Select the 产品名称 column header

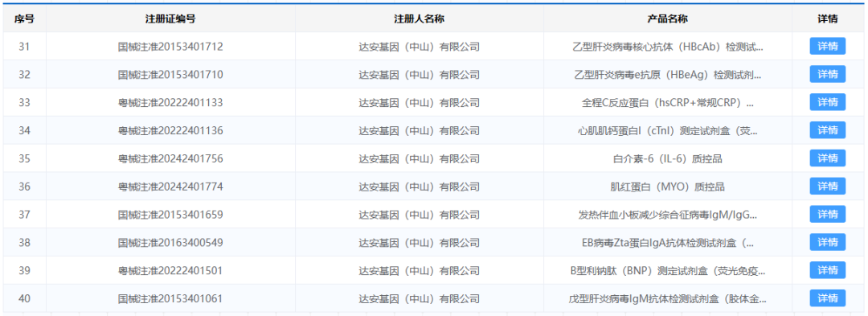tap(668, 18)
